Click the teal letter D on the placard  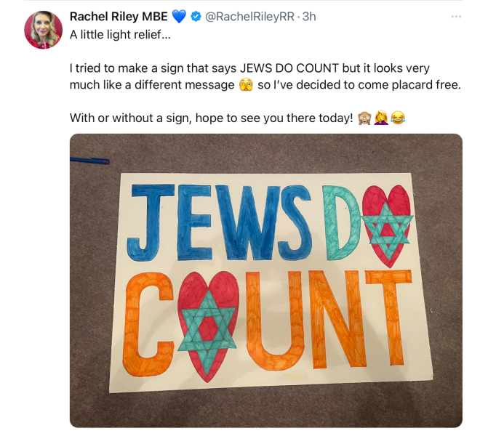(x=343, y=223)
